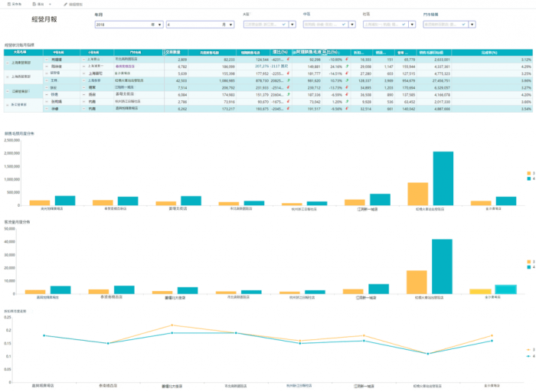The height and width of the screenshot is (392, 536).
Task: Click the pencil edit-report icon
Action: pos(65,4)
